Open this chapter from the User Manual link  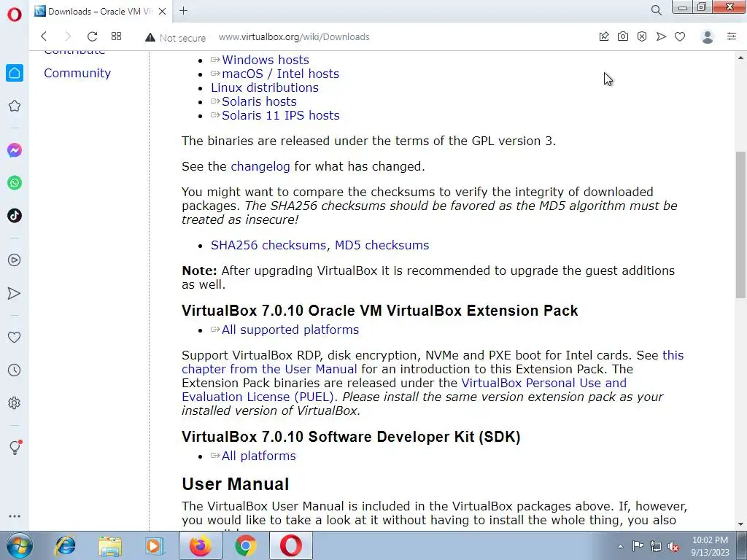pyautogui.click(x=269, y=369)
